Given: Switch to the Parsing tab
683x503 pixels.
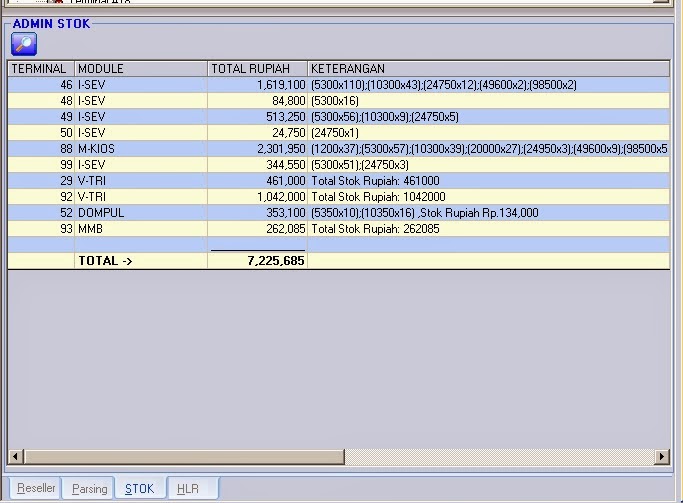Looking at the screenshot, I should (x=89, y=488).
